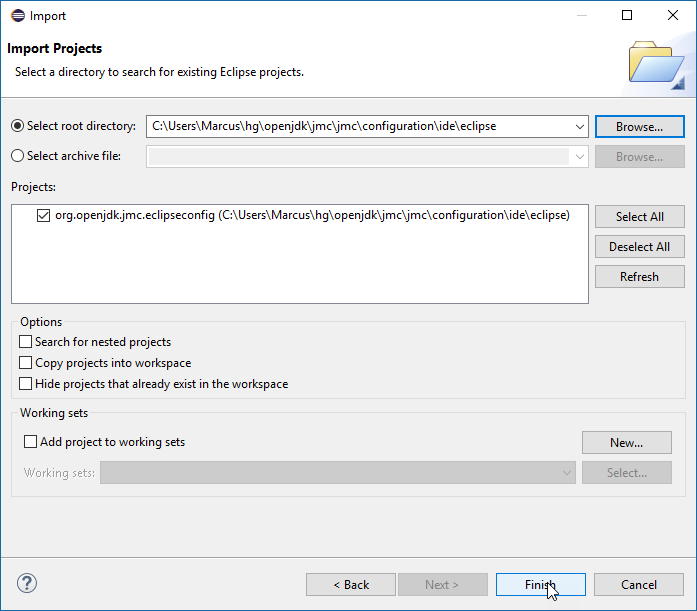697x611 pixels.
Task: Click inside the root directory path field
Action: click(359, 127)
